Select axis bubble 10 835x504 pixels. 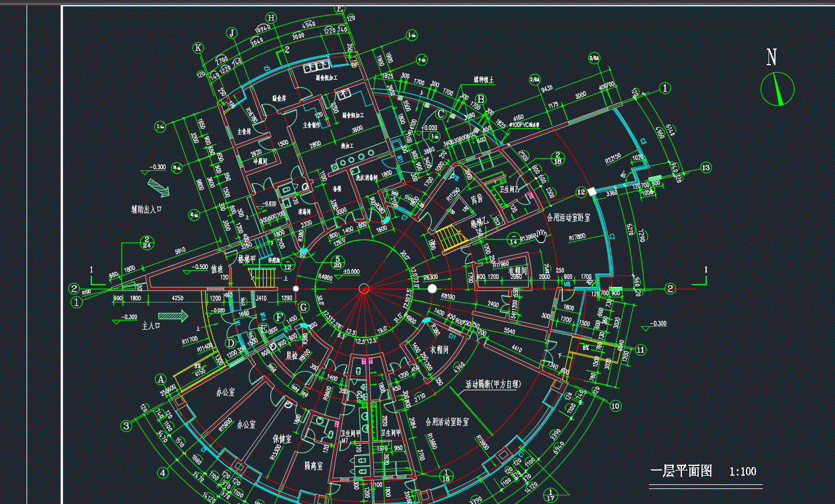coord(615,406)
